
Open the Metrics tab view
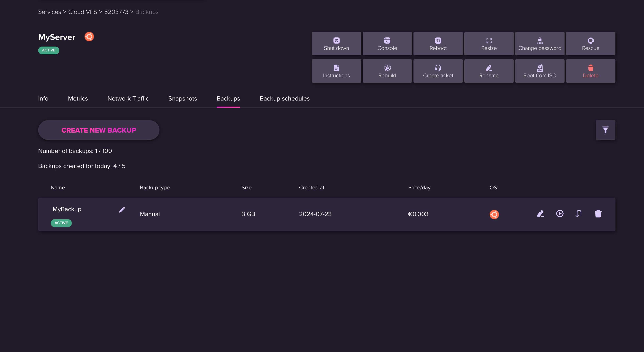78,98
